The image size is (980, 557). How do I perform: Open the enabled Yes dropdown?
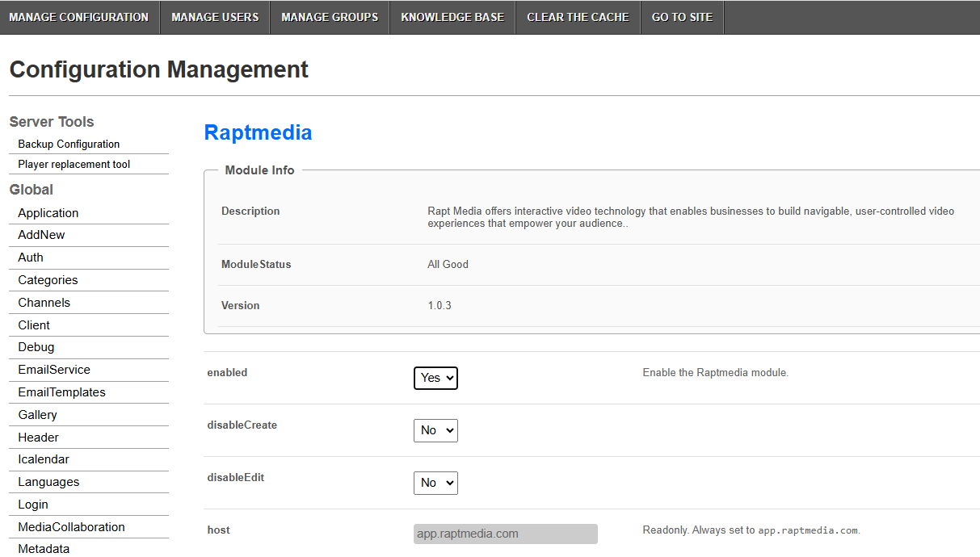coord(435,378)
